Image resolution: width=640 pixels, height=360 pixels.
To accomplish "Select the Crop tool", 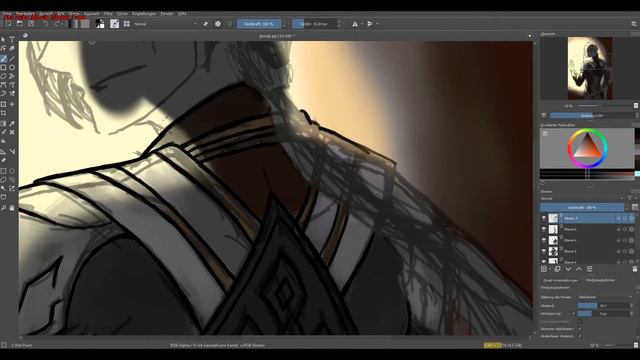I will pyautogui.click(x=3, y=113).
